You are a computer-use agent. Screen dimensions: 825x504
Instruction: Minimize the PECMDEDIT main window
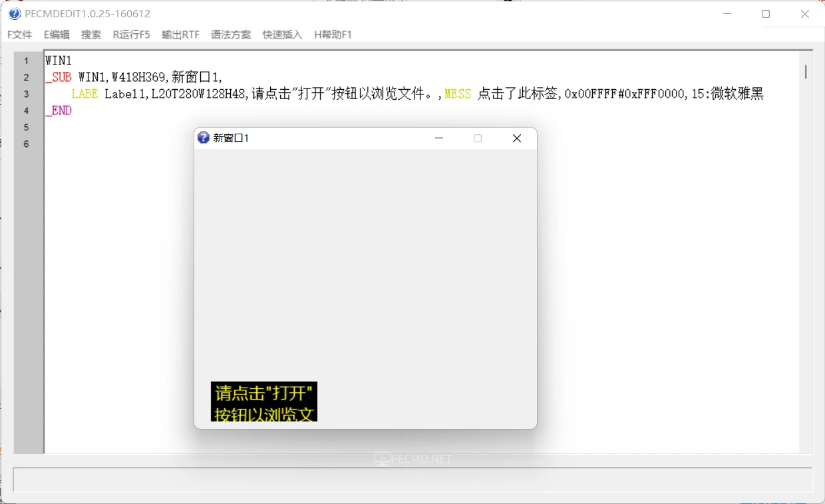pyautogui.click(x=727, y=14)
